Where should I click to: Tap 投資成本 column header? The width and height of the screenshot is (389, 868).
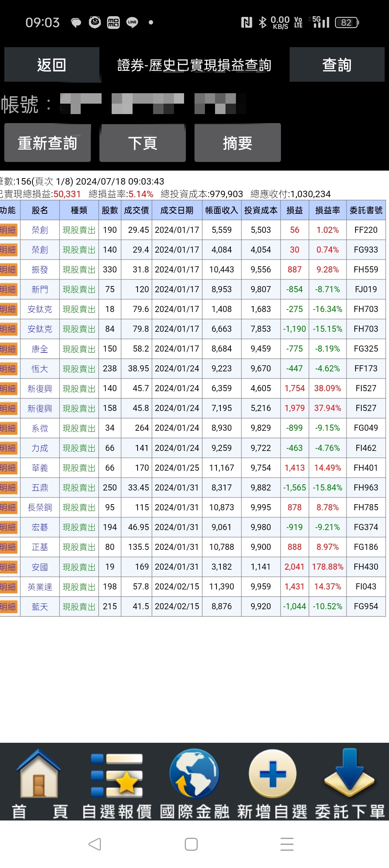point(261,210)
